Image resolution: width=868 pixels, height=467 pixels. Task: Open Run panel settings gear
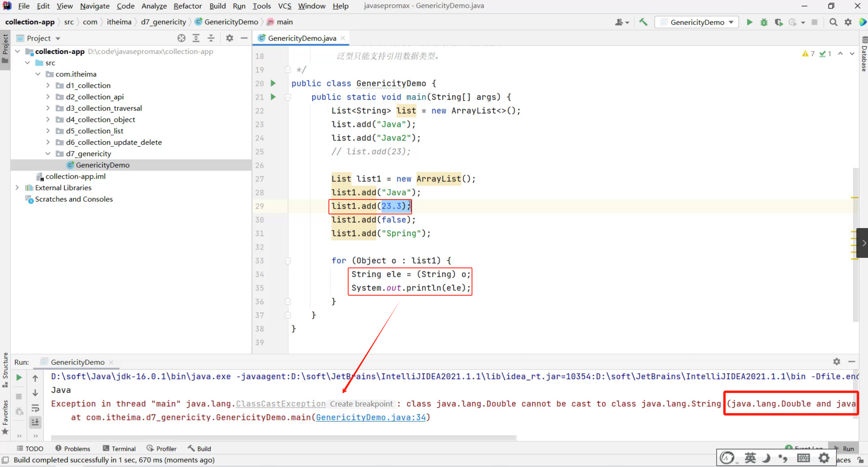[x=837, y=362]
